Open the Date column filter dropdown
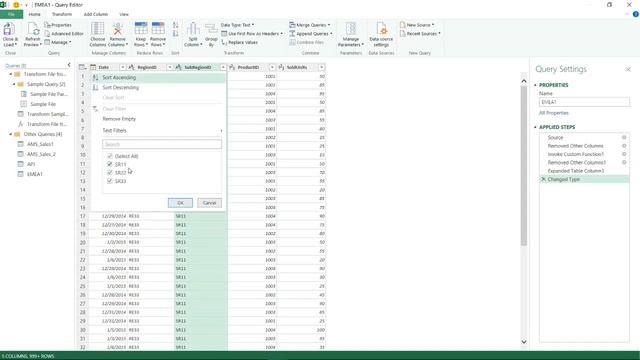The image size is (640, 360). tap(122, 67)
